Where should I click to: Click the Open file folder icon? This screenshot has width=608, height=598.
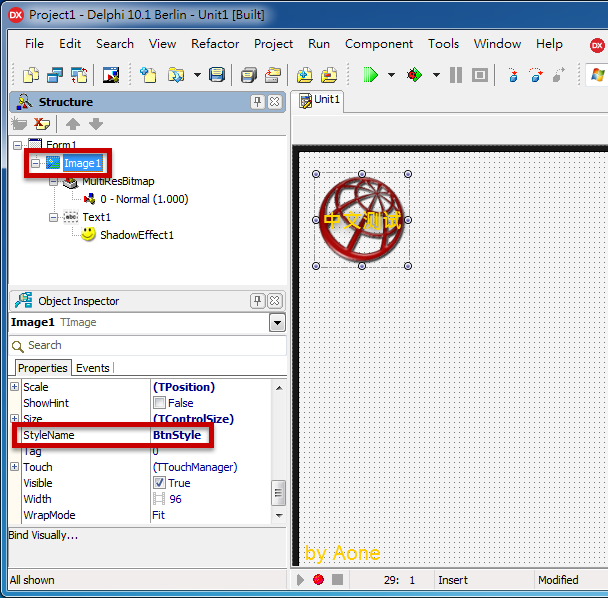click(x=176, y=75)
